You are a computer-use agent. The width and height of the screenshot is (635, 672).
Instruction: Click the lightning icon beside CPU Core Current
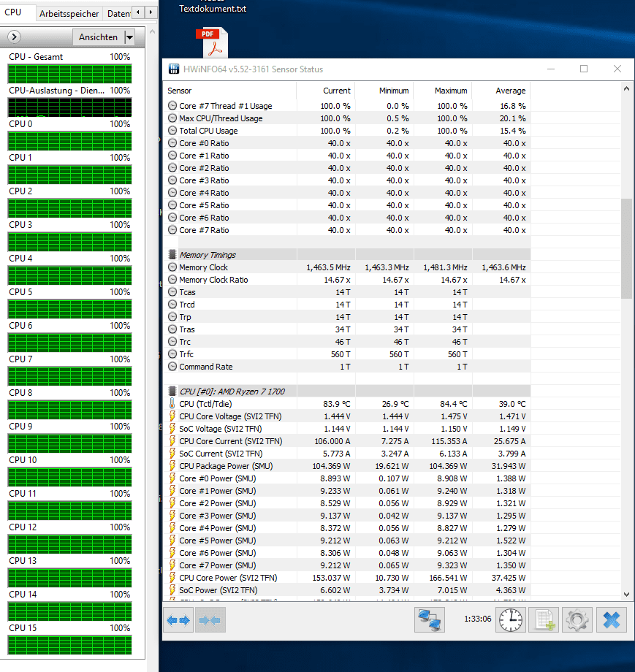(172, 440)
